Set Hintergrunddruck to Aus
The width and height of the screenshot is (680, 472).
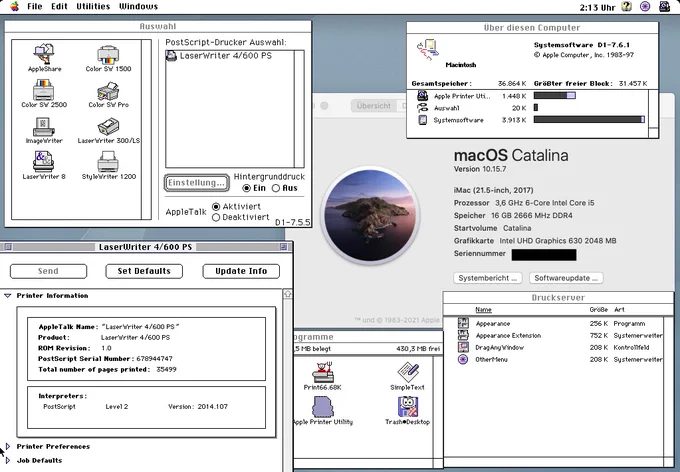(x=276, y=188)
